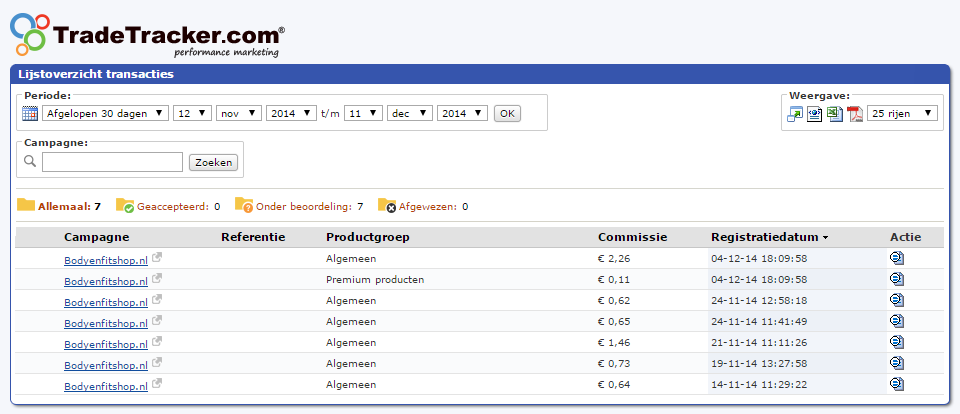Viewport: 960px width, 414px height.
Task: Click the campaign search magnifier icon
Action: [30, 162]
